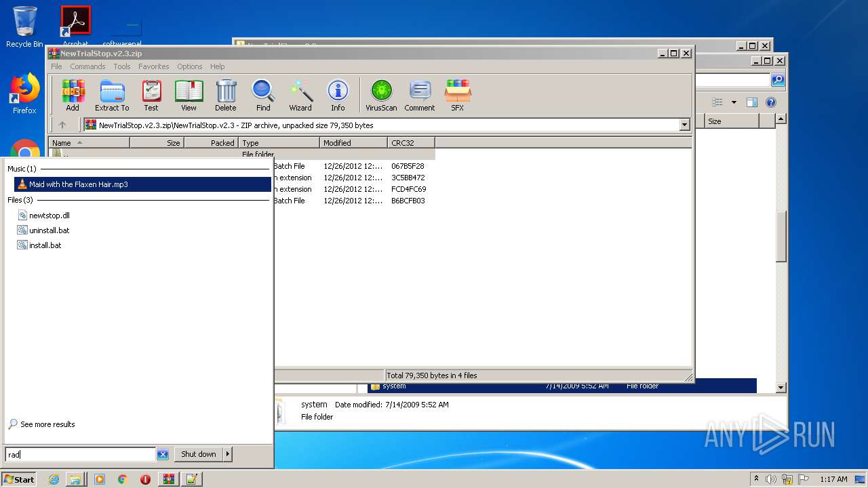Click the Info toolbar icon

click(x=338, y=95)
